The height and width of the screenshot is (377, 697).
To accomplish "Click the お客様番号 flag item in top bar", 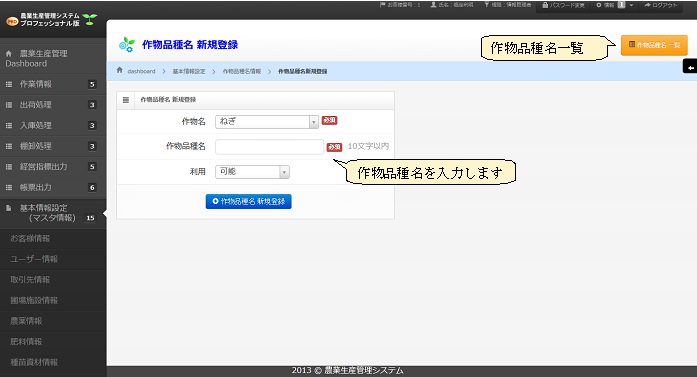I will click(400, 5).
